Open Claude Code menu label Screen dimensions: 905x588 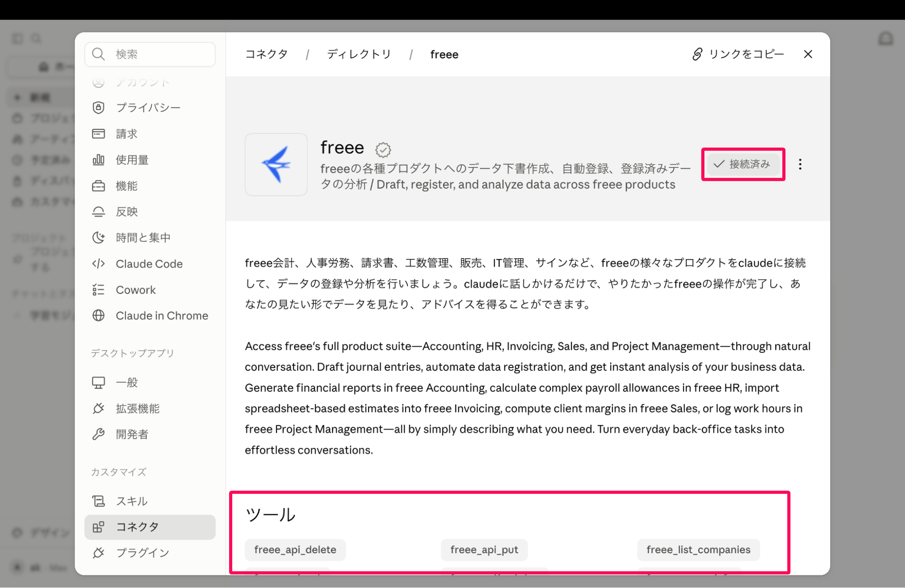click(x=149, y=264)
